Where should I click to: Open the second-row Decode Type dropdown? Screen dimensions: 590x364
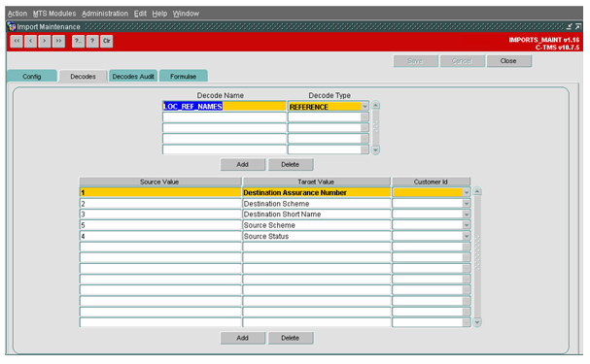coord(364,117)
